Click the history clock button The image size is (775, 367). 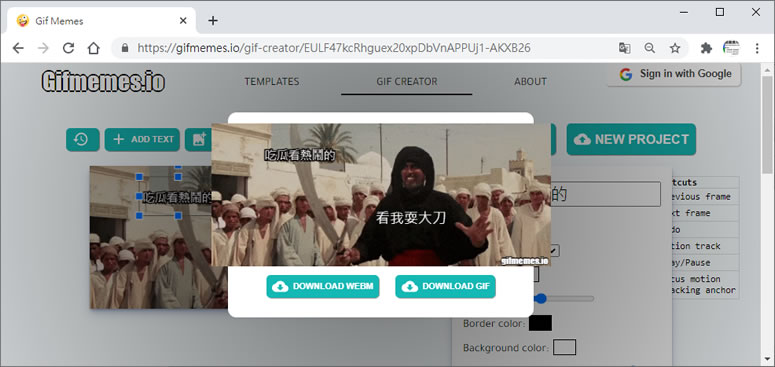click(x=83, y=140)
